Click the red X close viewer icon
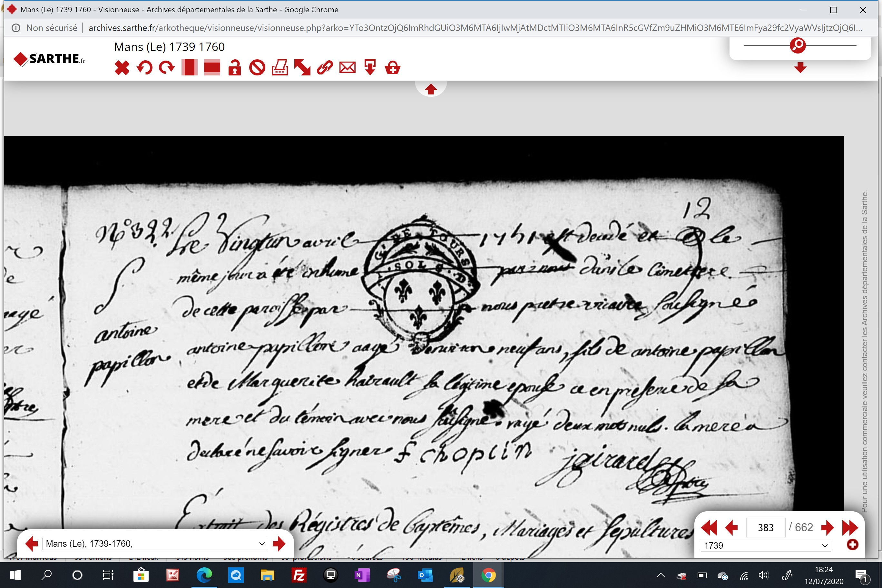This screenshot has height=588, width=882. pyautogui.click(x=122, y=68)
